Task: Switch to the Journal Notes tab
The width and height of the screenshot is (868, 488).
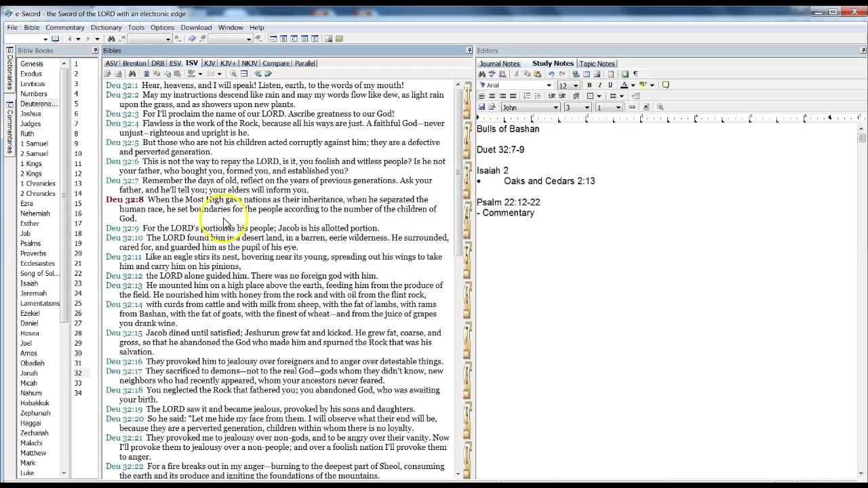Action: [x=500, y=64]
